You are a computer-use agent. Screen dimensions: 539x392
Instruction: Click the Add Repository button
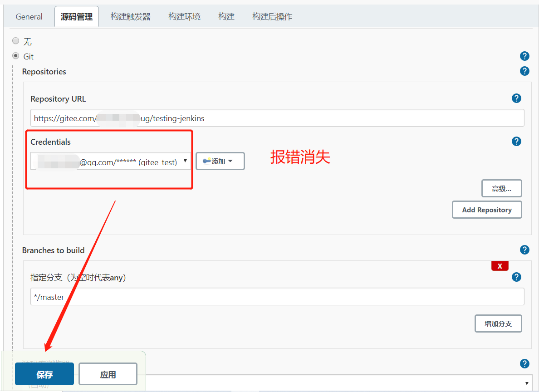coord(487,210)
